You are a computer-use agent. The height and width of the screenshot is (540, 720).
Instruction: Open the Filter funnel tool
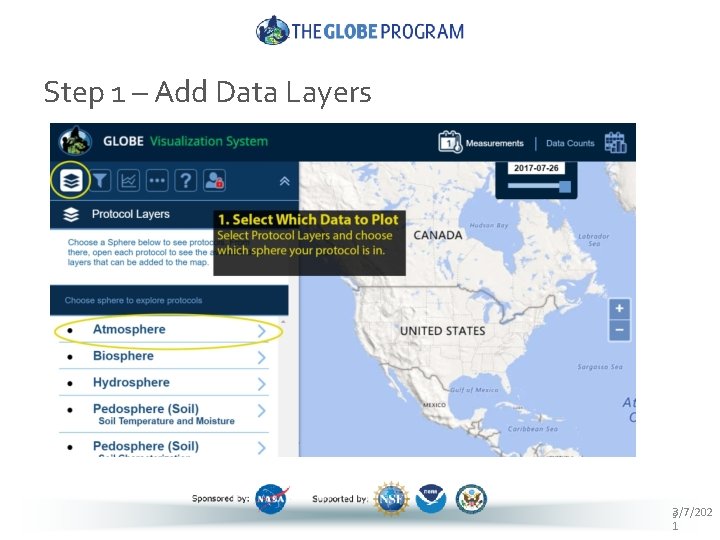[100, 180]
